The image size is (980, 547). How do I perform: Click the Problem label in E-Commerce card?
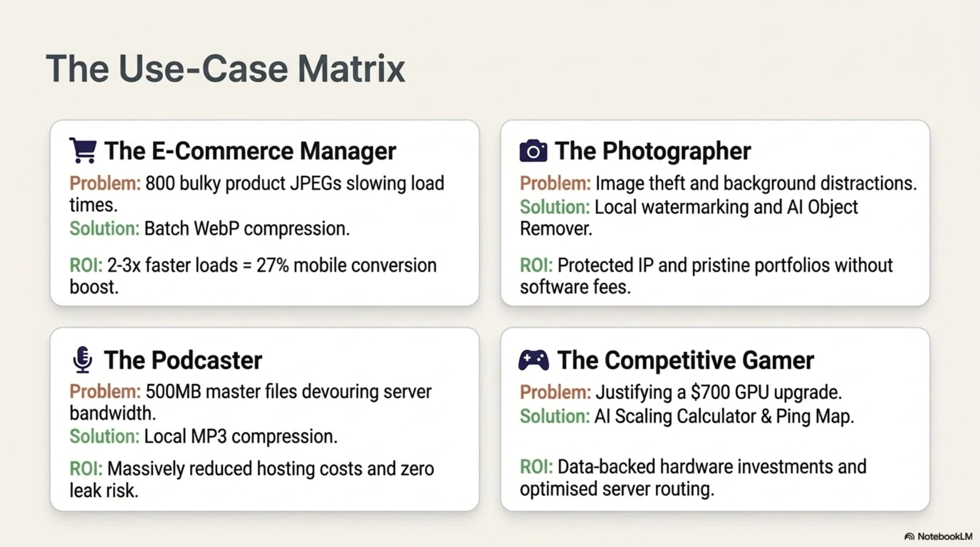point(105,183)
